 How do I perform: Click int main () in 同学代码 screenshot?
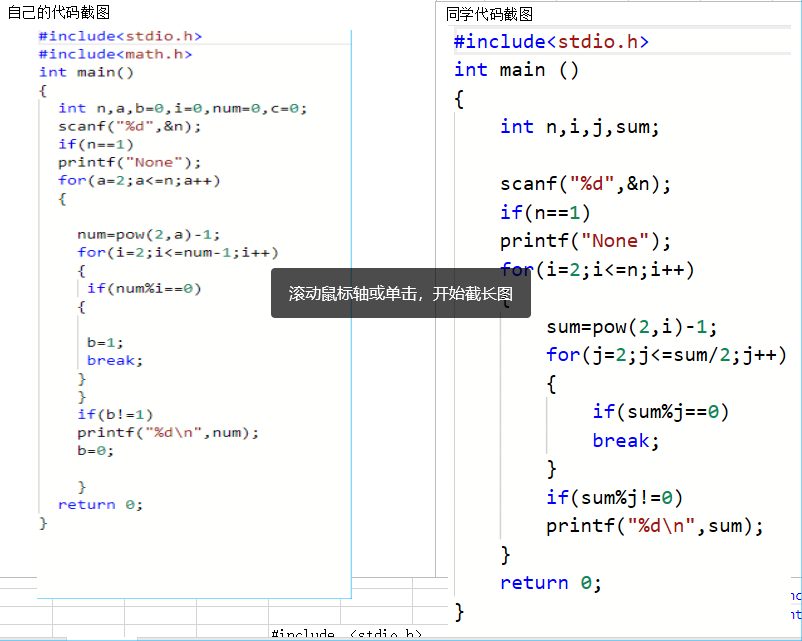(517, 70)
